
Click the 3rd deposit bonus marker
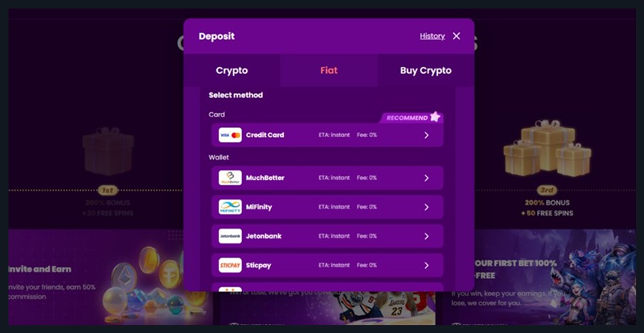point(547,190)
